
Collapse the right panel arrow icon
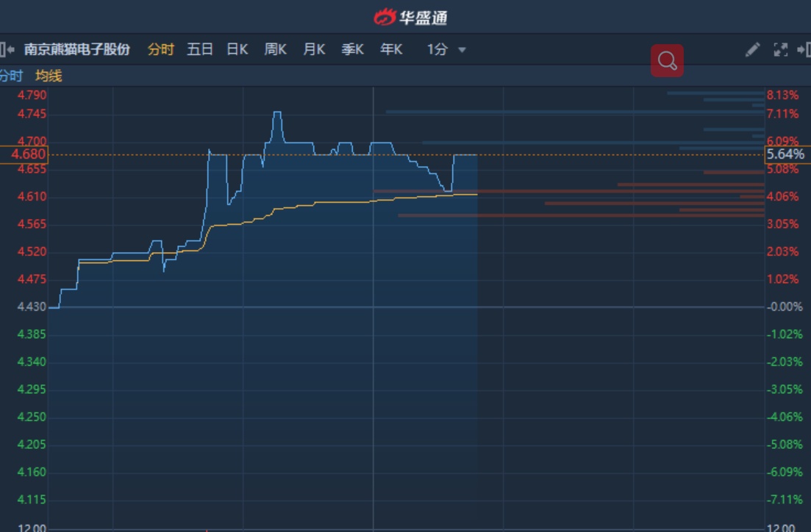pyautogui.click(x=804, y=50)
